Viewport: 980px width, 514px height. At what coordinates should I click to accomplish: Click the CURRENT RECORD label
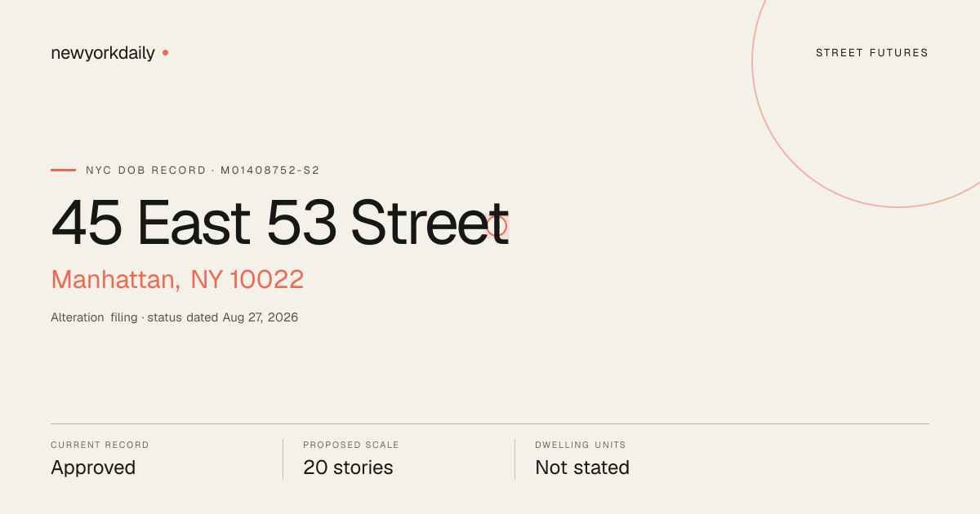pyautogui.click(x=100, y=445)
